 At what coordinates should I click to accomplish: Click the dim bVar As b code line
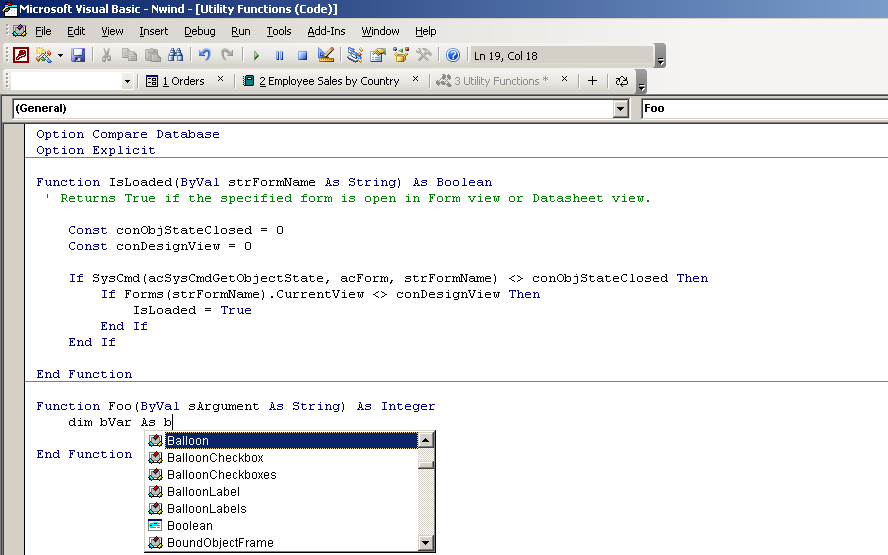pos(119,422)
